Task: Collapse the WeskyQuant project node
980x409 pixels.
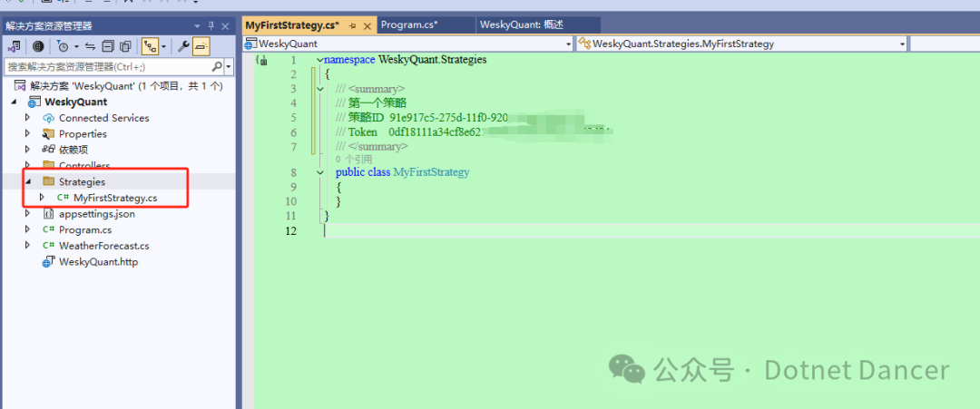Action: 14,102
